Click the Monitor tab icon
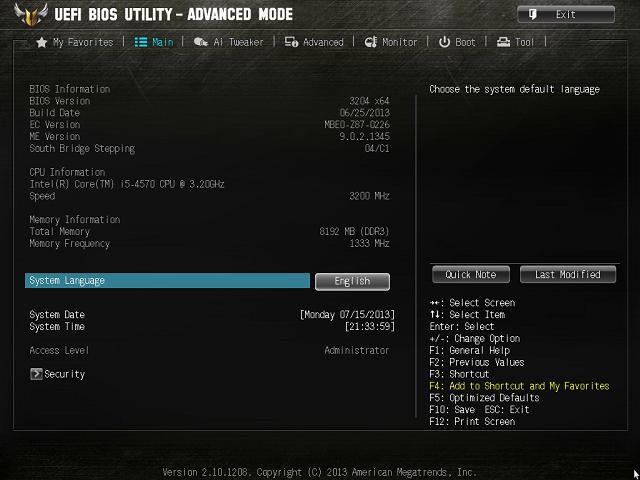Screen dimensions: 640x480 371,42
